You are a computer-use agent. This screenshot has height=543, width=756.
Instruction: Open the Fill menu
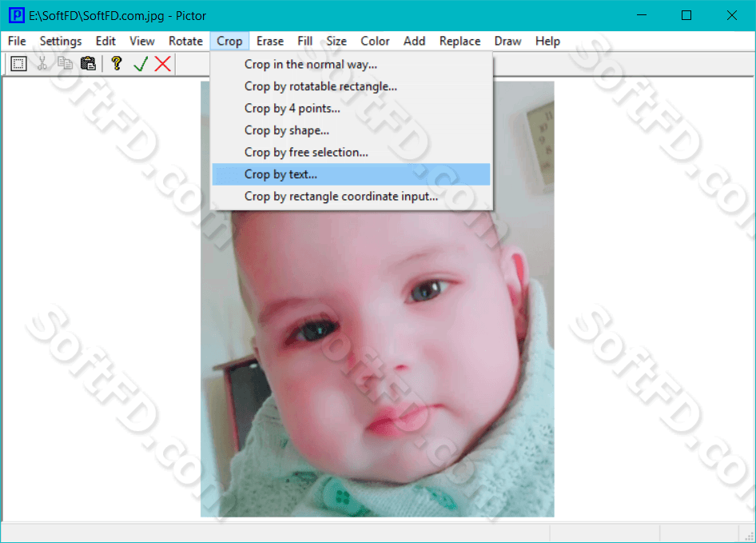[305, 41]
